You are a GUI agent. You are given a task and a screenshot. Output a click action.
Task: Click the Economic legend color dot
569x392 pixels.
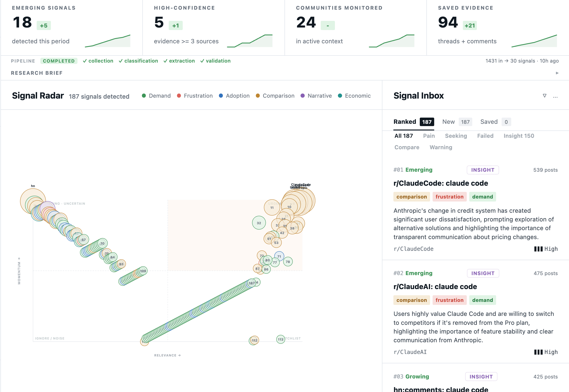tap(340, 96)
